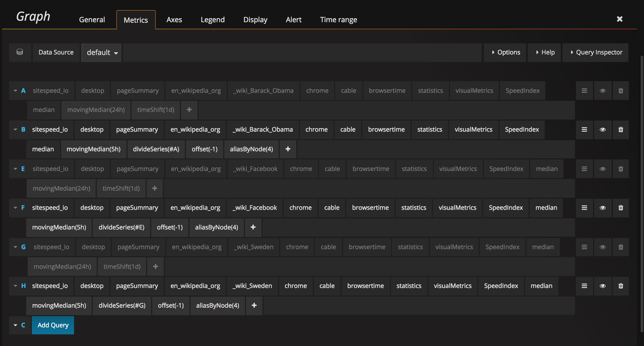Click the plus button on query F row
This screenshot has width=644, height=346.
pos(253,227)
